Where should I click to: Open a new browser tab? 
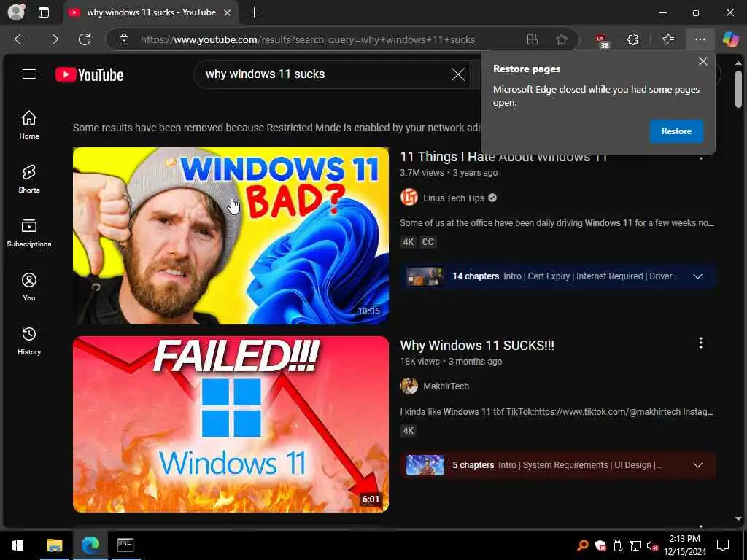255,12
